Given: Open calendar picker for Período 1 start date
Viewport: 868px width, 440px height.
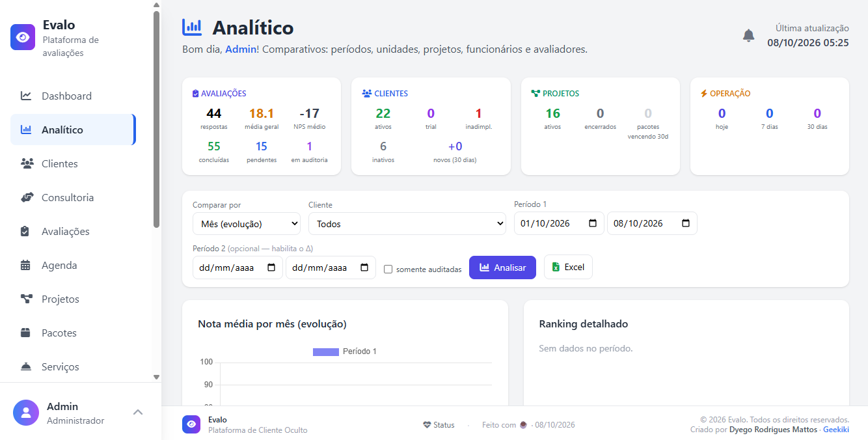Looking at the screenshot, I should tap(592, 223).
